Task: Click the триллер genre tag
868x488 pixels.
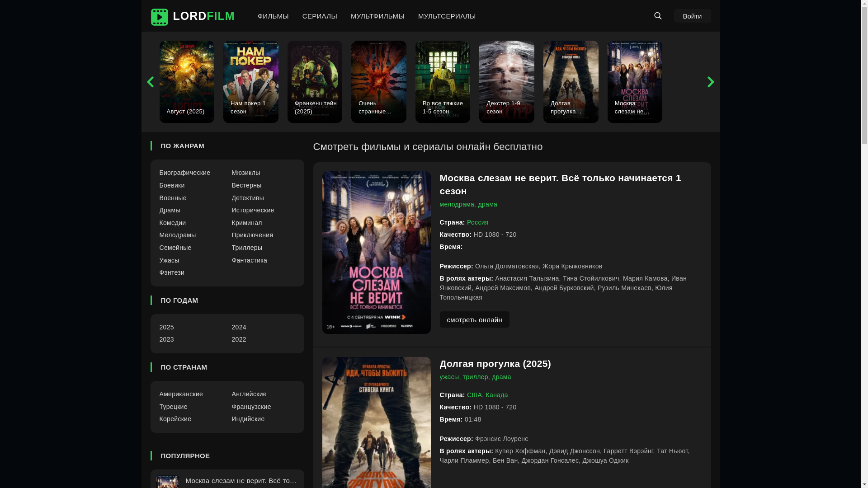Action: (x=475, y=377)
